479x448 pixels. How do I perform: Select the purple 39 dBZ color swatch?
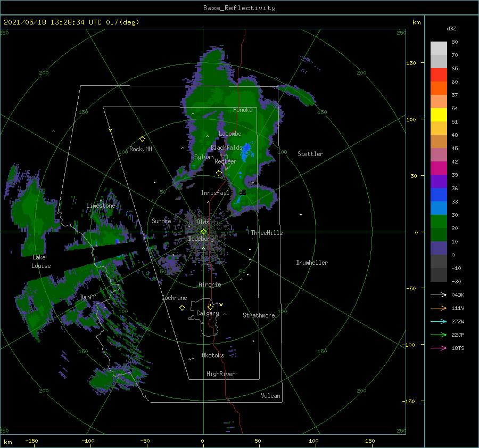439,181
